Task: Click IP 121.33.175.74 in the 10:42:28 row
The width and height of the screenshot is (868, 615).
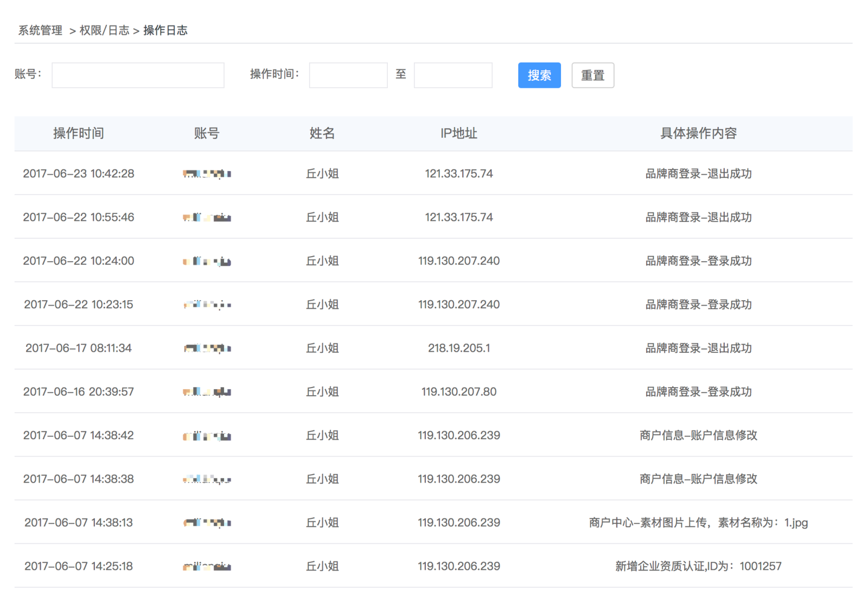Action: pos(459,174)
